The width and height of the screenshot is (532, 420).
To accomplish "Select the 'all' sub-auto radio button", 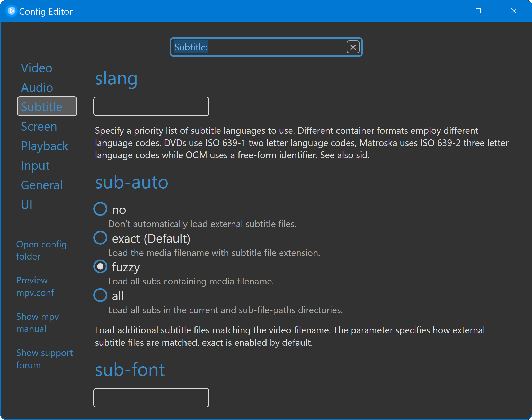I will coord(100,295).
